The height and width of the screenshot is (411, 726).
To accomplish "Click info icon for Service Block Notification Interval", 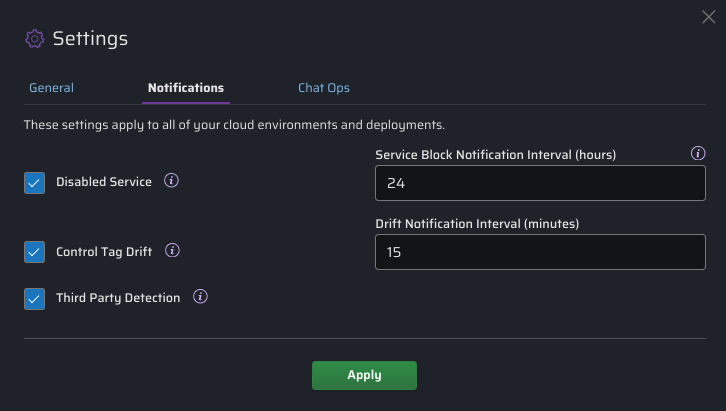I will [x=698, y=154].
